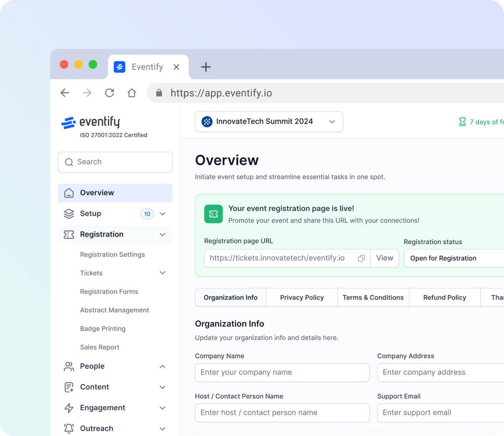Open the Refund Policy tab
This screenshot has width=504, height=436.
(444, 297)
